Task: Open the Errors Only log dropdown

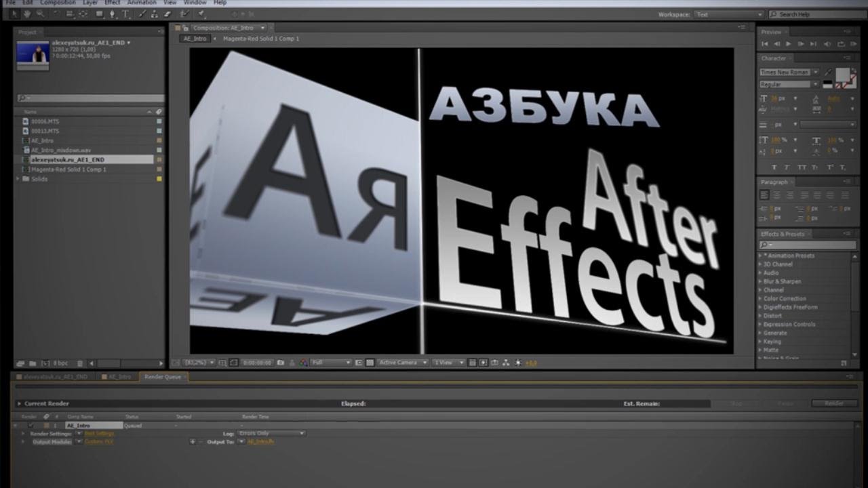Action: 271,433
